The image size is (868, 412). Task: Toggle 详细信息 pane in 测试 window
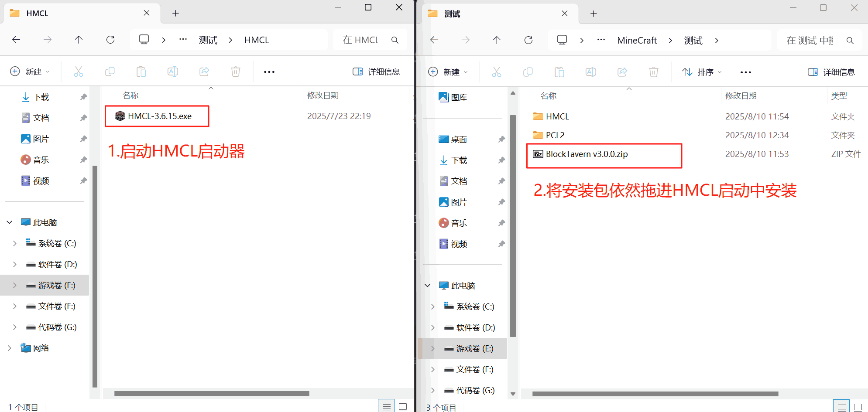(x=831, y=72)
